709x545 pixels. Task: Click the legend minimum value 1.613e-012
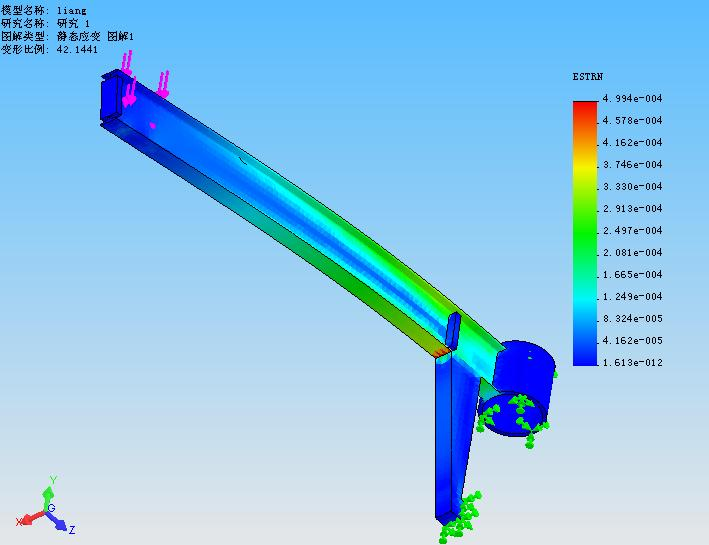pyautogui.click(x=632, y=363)
